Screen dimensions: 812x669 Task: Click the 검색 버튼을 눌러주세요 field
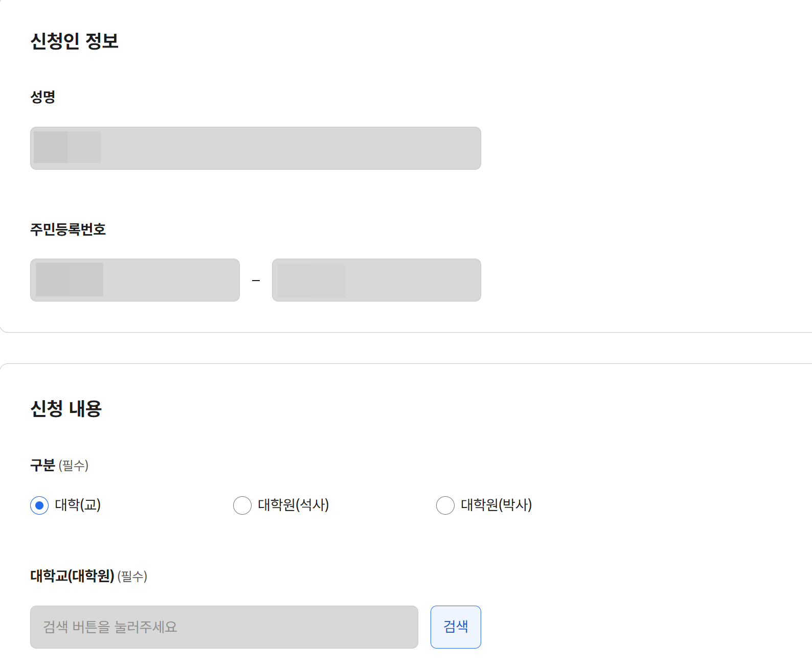click(224, 627)
